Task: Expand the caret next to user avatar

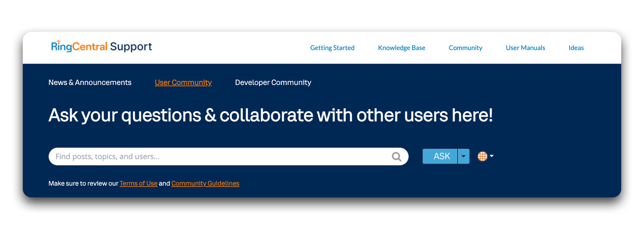Action: tap(492, 156)
